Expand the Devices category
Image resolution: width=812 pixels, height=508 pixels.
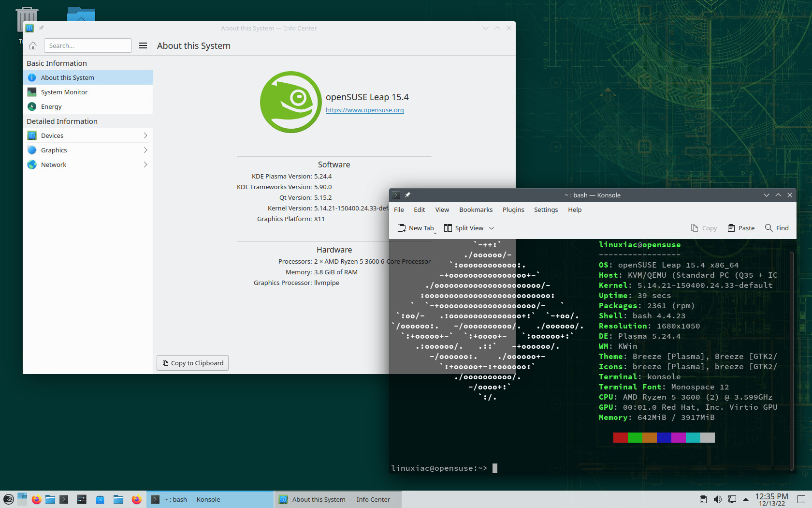[x=87, y=135]
